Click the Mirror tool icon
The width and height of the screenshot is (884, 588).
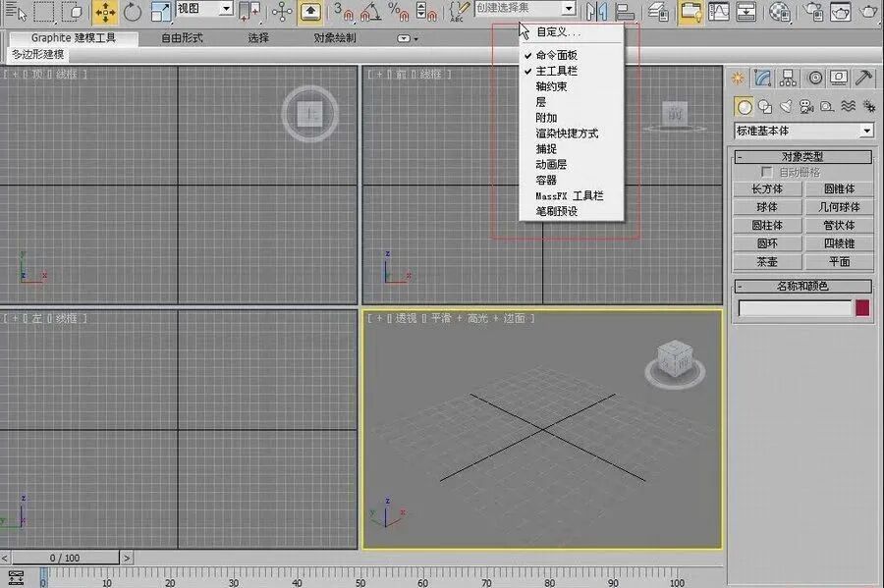click(x=596, y=12)
